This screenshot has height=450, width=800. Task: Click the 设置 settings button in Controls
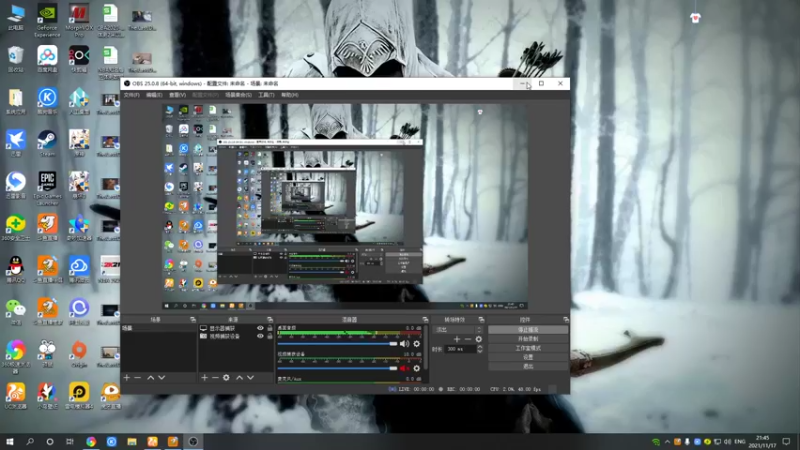pyautogui.click(x=528, y=358)
